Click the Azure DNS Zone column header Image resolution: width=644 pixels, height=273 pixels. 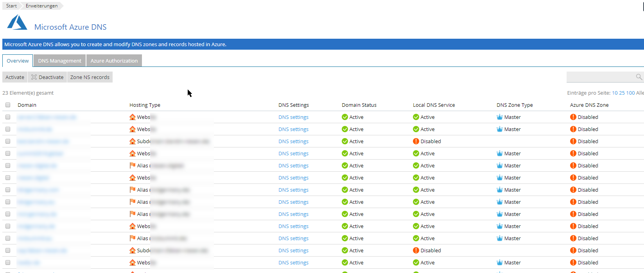click(589, 105)
